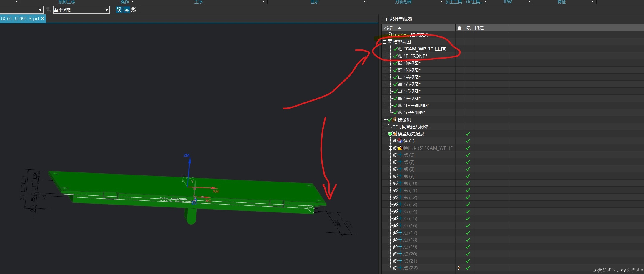The height and width of the screenshot is (274, 644).
Task: Click the 模型历史记录 history icon
Action: [x=395, y=134]
